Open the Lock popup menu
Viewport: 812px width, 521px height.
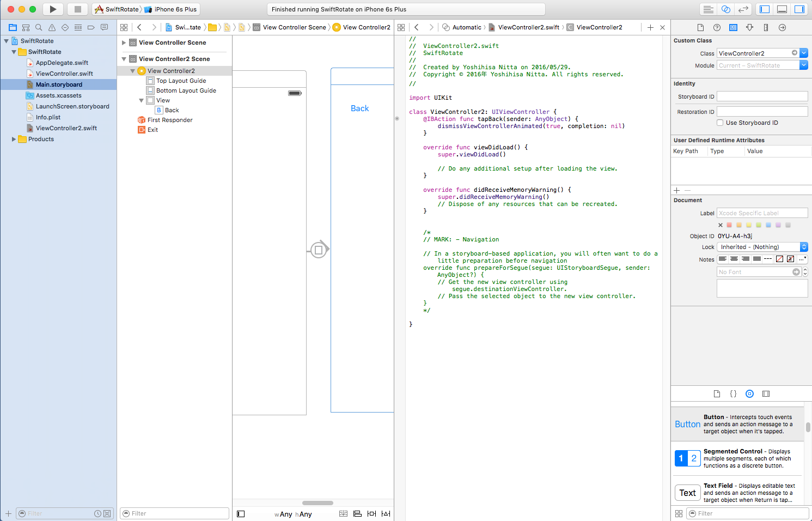click(x=762, y=247)
